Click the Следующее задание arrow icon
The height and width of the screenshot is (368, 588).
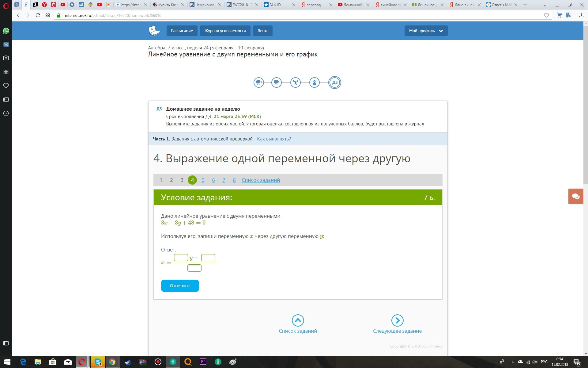[x=397, y=320]
